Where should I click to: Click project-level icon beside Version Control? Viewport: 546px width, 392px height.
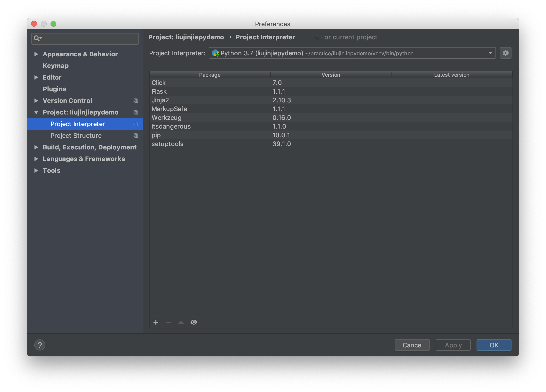click(x=136, y=101)
